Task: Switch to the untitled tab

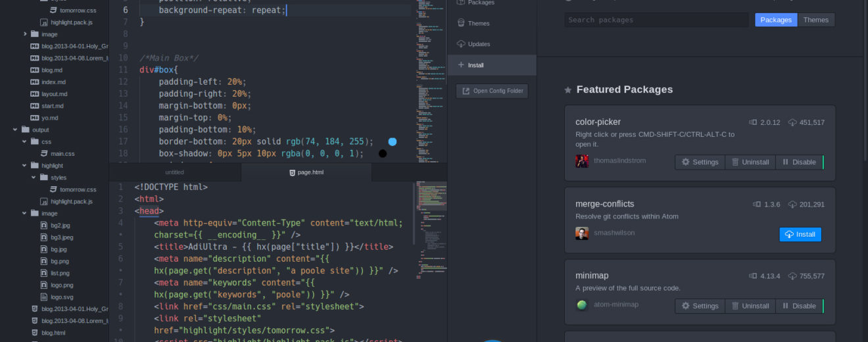Action: [x=174, y=172]
